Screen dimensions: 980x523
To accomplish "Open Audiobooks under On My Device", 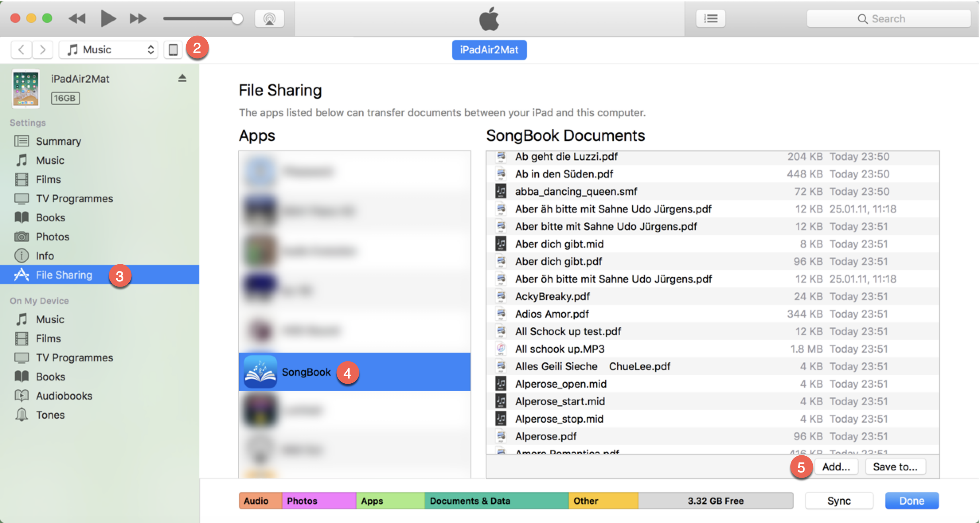I will click(64, 396).
